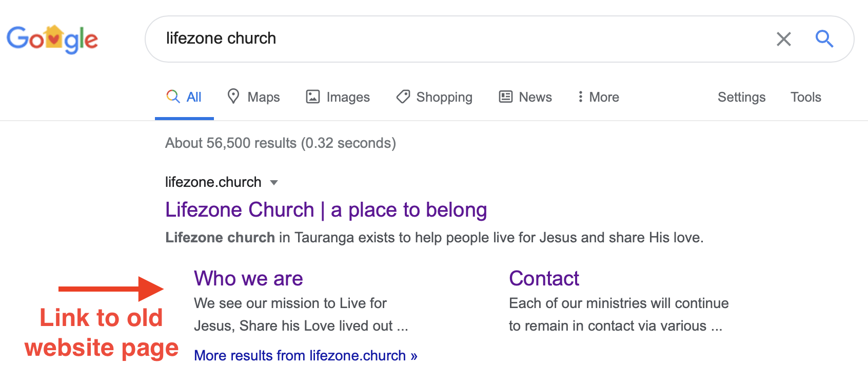Click the blue magnifier search icon

[824, 39]
